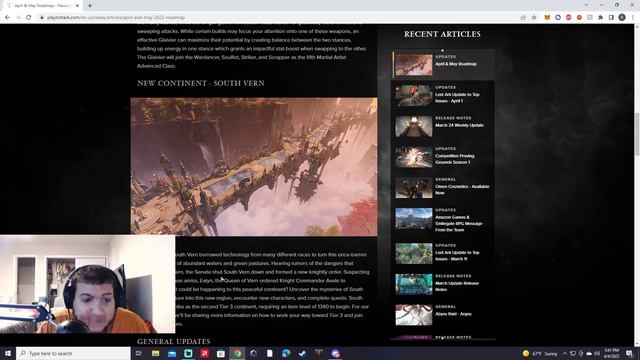The width and height of the screenshot is (640, 360).
Task: Open the MetaMask fox extension
Action: [547, 18]
